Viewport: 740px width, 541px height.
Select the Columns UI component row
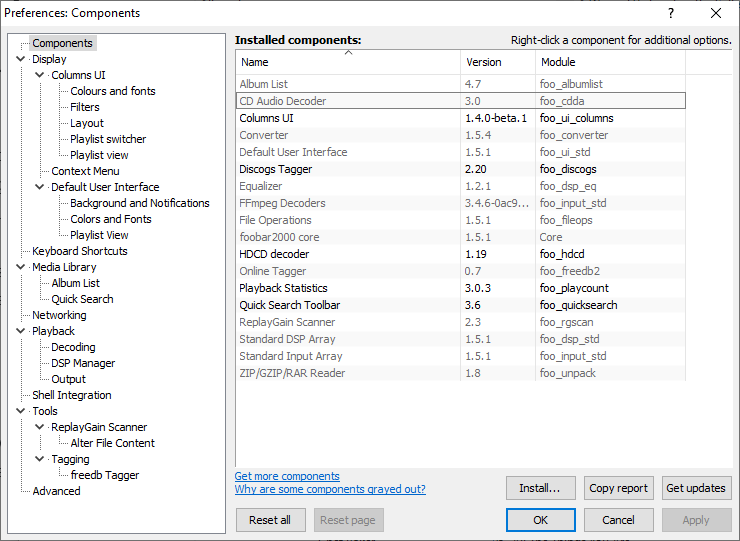[x=461, y=118]
